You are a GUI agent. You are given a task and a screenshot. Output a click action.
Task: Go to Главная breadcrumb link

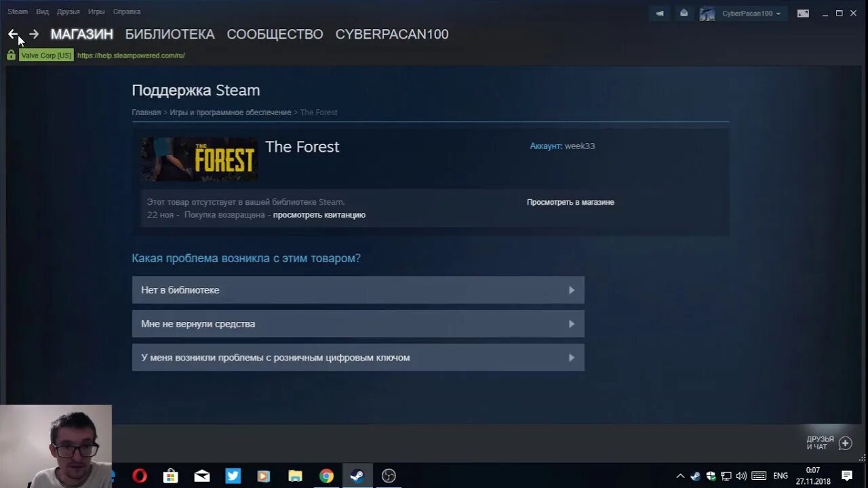146,113
